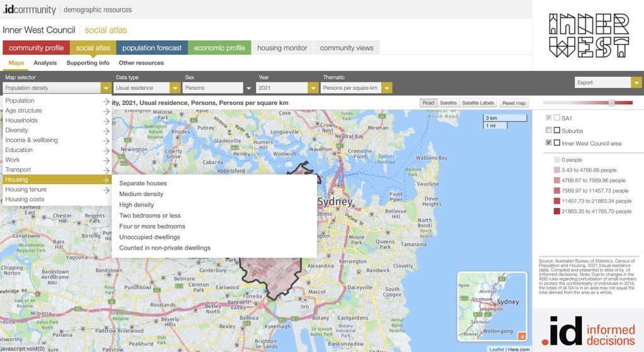The image size is (644, 352).
Task: Open the Income & wellbeing submenu arrow
Action: 106,140
